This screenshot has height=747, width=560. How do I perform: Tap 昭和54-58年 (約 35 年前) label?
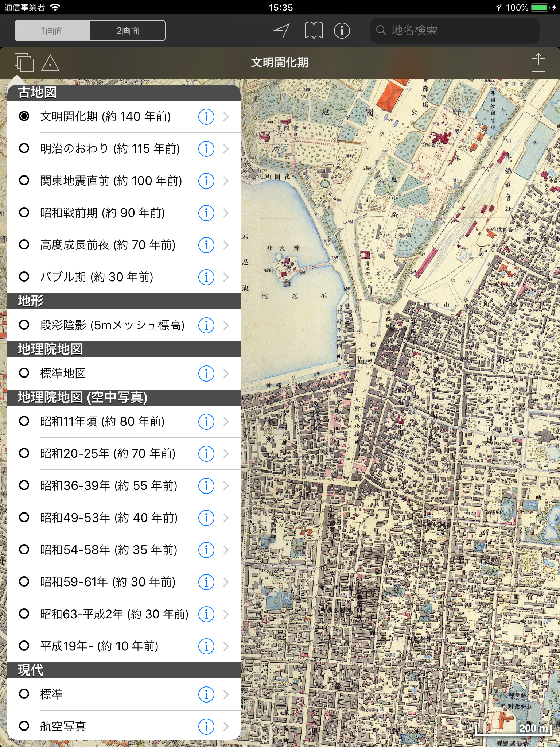click(x=109, y=550)
